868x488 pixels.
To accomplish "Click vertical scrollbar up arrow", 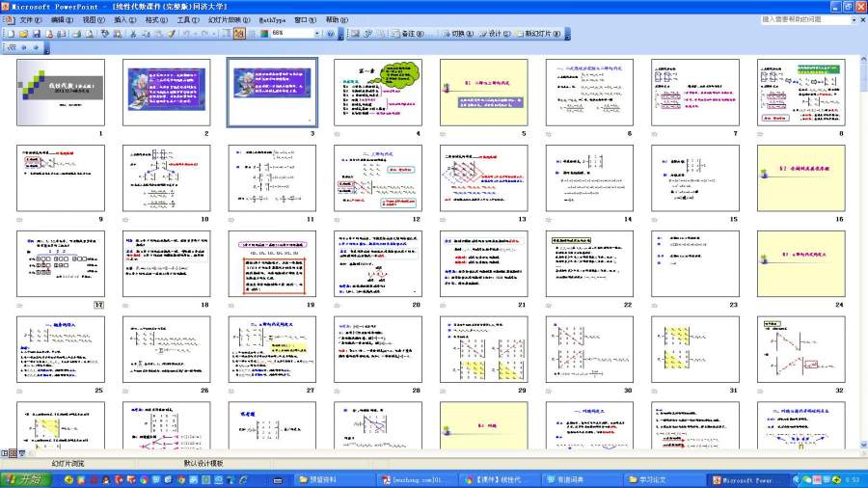I will coord(863,59).
